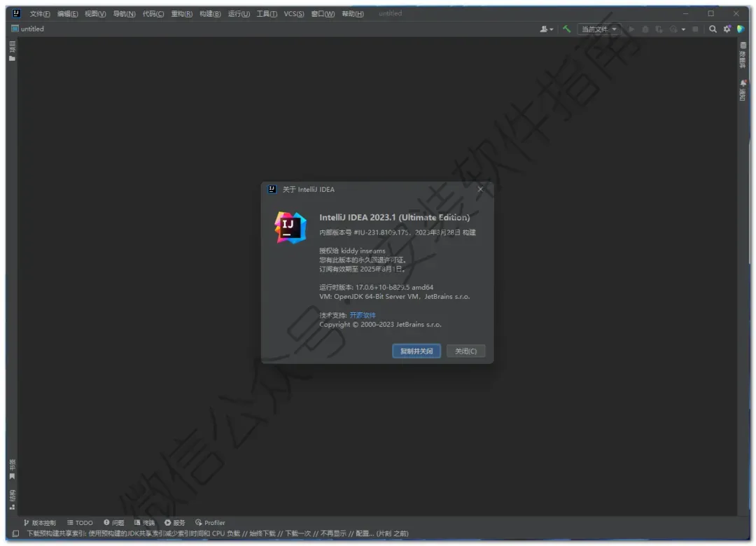Image resolution: width=756 pixels, height=546 pixels.
Task: Open the 工具(T) menu
Action: (267, 13)
